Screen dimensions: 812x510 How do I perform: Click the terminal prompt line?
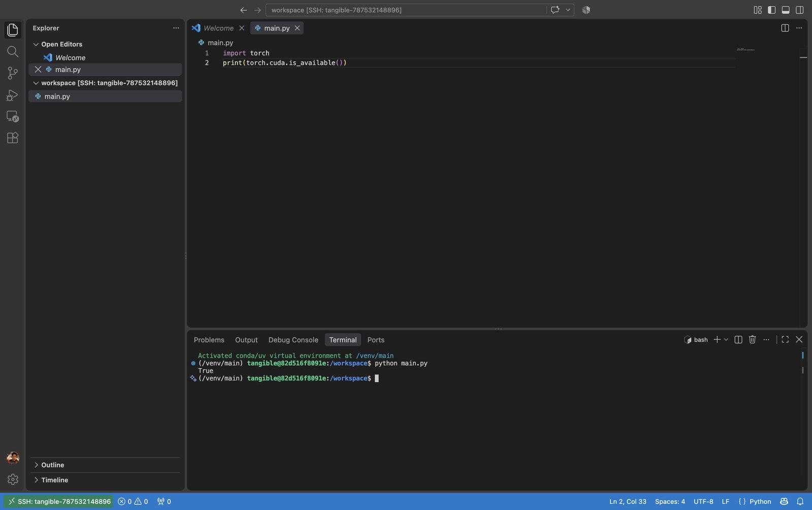[x=288, y=378]
